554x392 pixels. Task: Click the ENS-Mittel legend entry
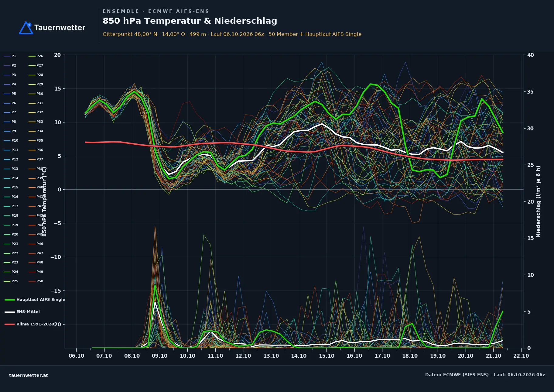[22, 312]
